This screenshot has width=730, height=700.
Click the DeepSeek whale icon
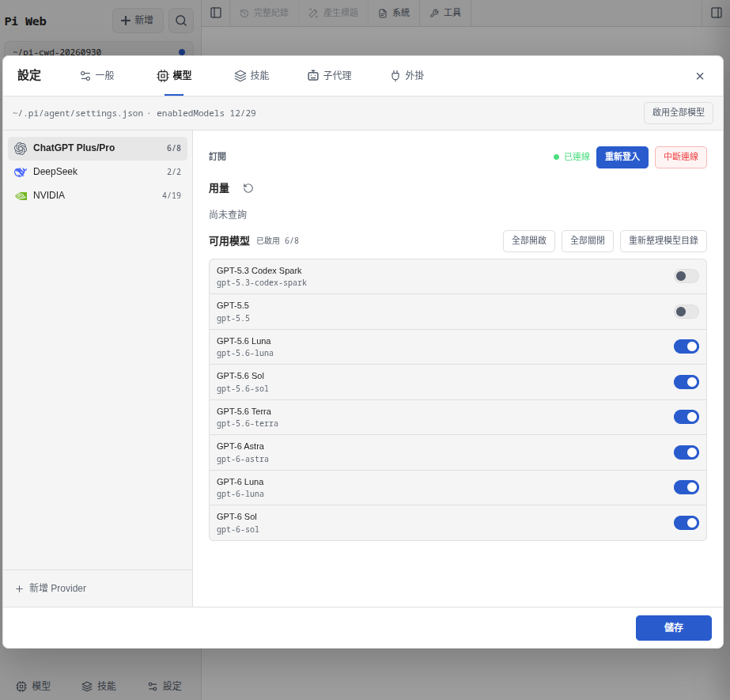click(21, 172)
